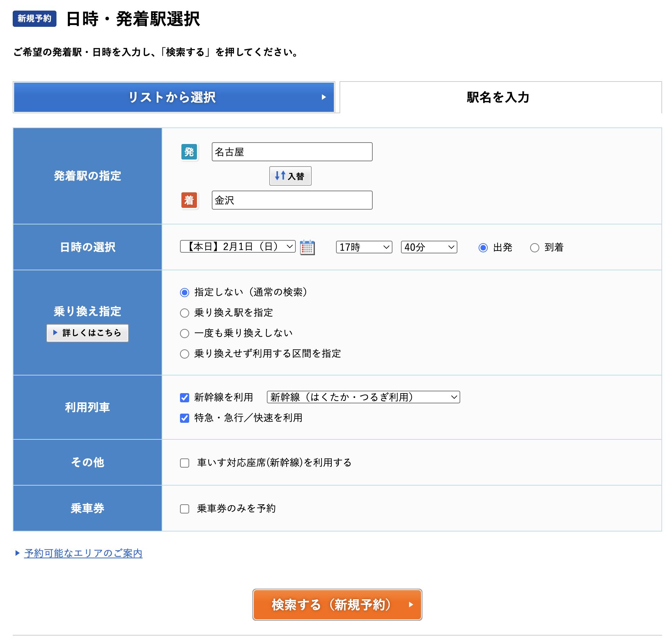
Task: Swap stations using the 入替 arrows button
Action: [290, 176]
